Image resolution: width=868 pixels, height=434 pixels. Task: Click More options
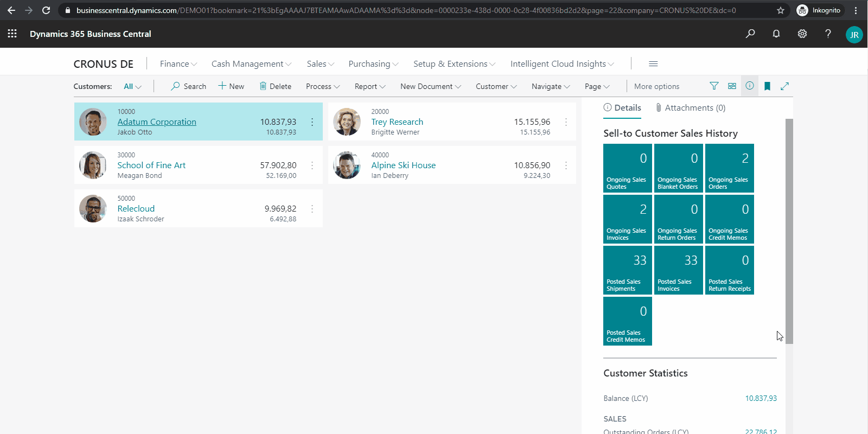click(x=656, y=86)
